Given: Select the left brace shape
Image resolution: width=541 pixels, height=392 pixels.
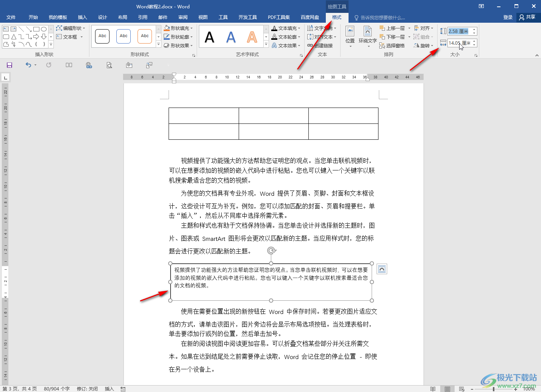Looking at the screenshot, I should (x=36, y=44).
